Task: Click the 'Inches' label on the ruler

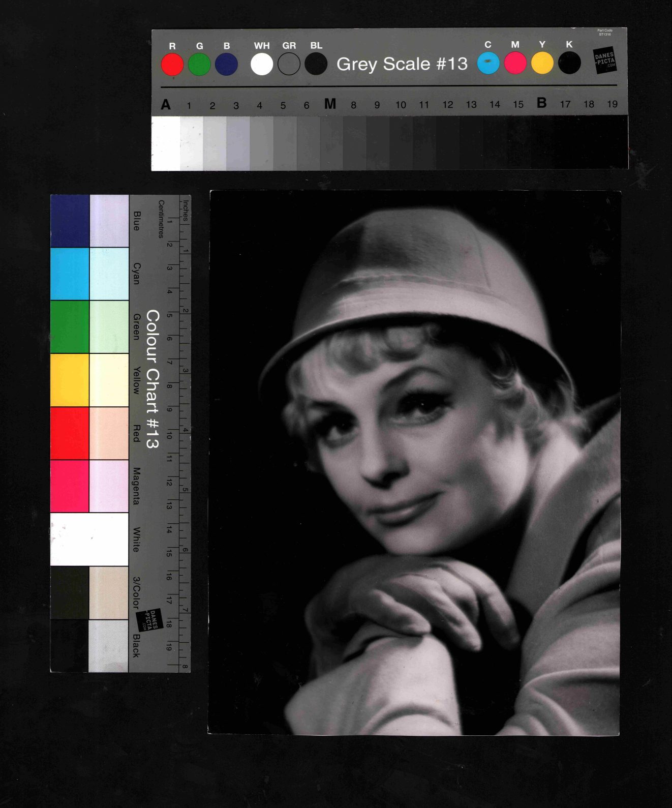Action: (x=186, y=210)
